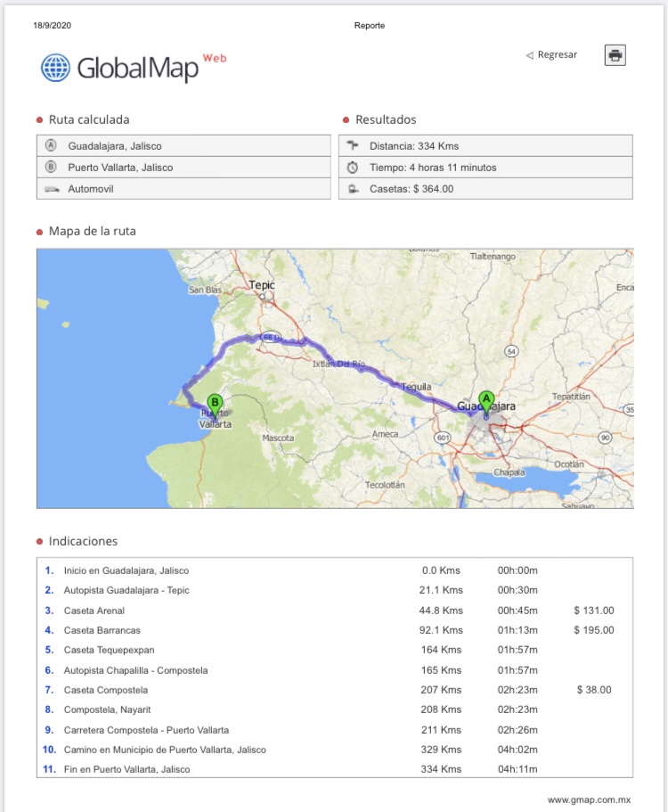Open the www.gmap.com.mx footer link
This screenshot has height=812, width=668.
tap(589, 800)
